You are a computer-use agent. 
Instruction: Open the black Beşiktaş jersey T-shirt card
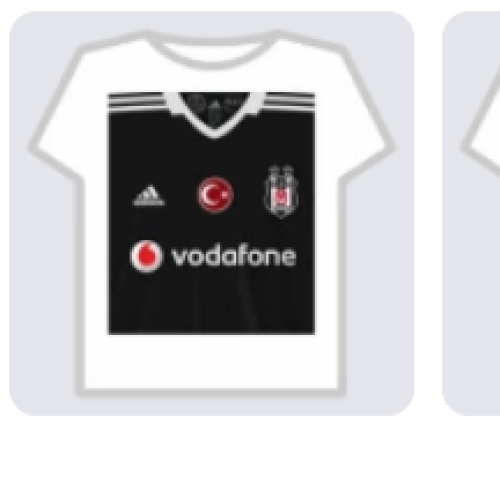click(212, 213)
